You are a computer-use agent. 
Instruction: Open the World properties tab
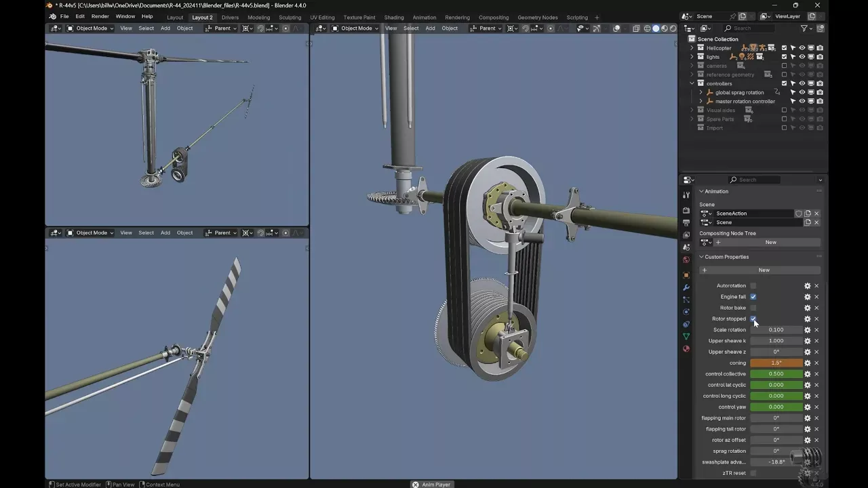[x=686, y=260]
